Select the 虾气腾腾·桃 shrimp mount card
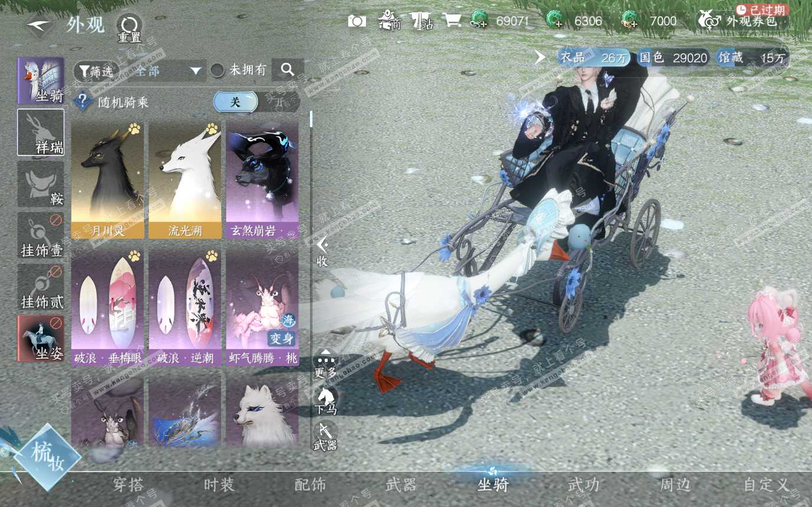812x507 pixels. tap(262, 307)
